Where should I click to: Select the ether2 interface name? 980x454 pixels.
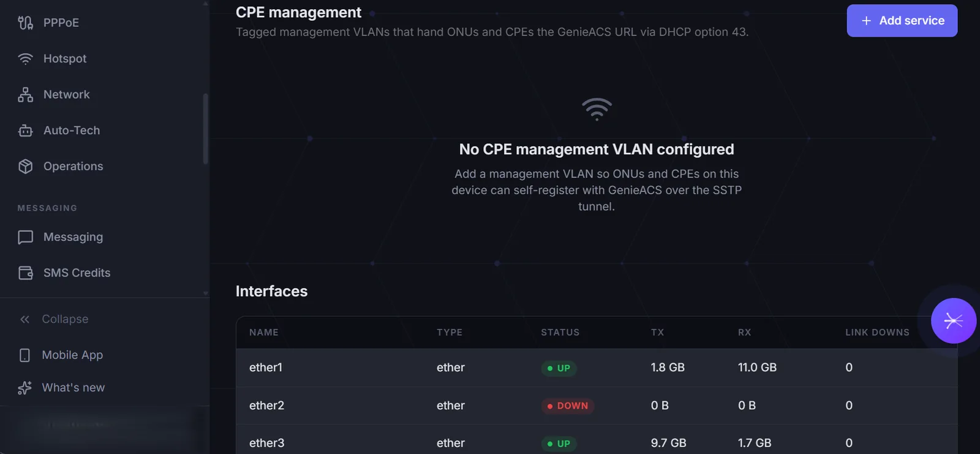pyautogui.click(x=266, y=406)
